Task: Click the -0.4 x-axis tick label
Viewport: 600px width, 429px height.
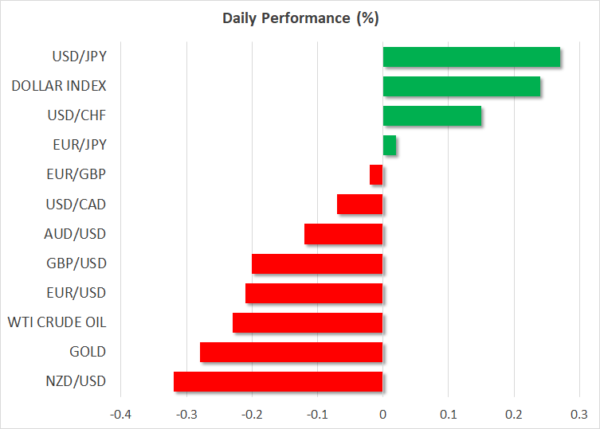Action: point(120,414)
